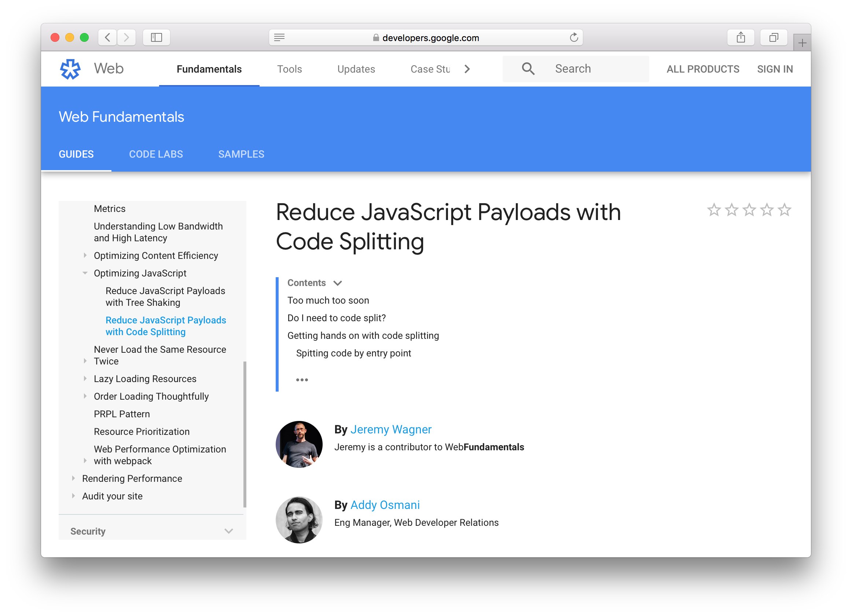Select Reduce JavaScript Payloads with Code Splitting sidebar link
852x616 pixels.
[166, 326]
